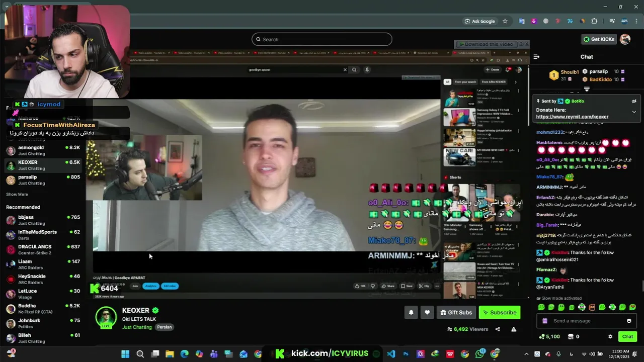
Task: Click the Kick search field
Action: click(x=322, y=39)
